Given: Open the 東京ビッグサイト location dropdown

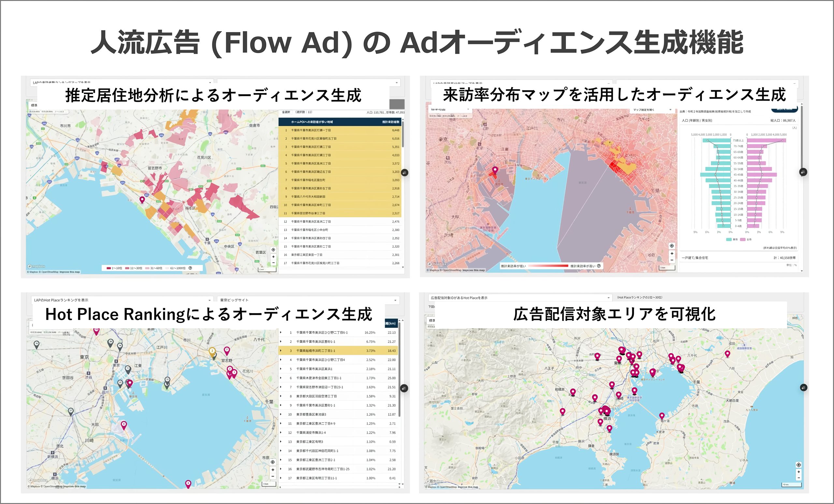Looking at the screenshot, I should click(308, 300).
